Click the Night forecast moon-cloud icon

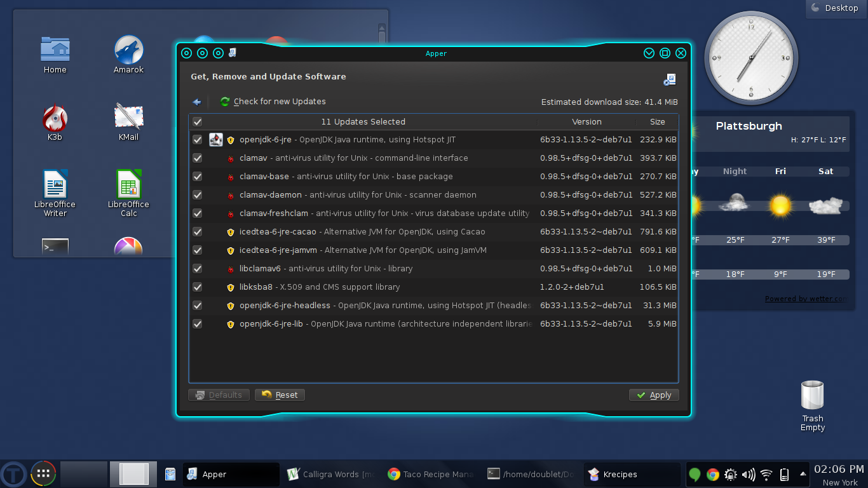[735, 203]
